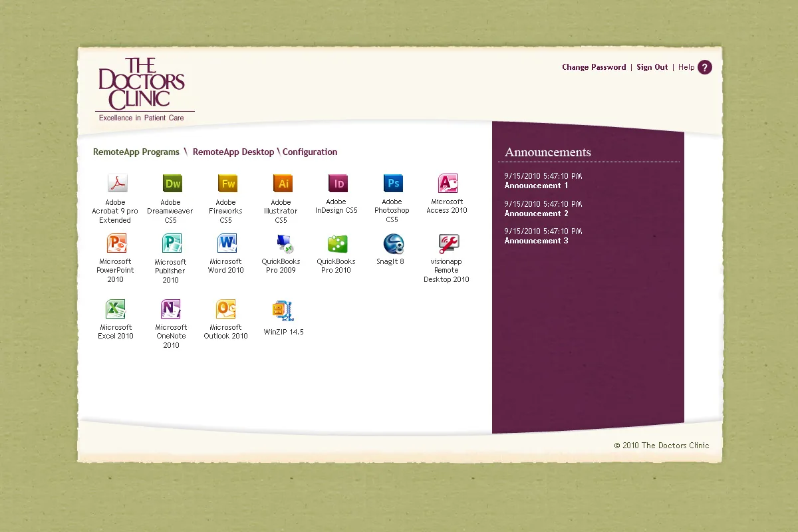Click the Change Password link
Viewport: 798px width, 532px height.
coord(594,67)
